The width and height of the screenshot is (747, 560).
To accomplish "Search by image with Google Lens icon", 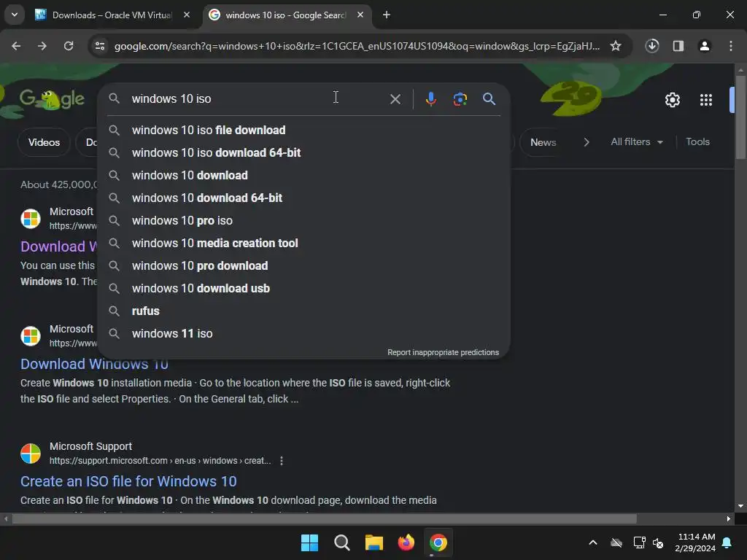I will click(460, 99).
